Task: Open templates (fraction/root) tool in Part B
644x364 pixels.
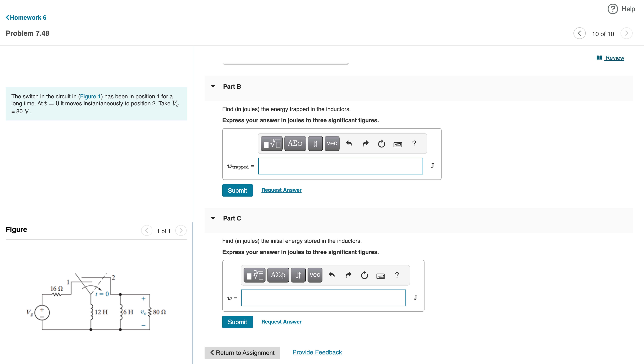Action: pyautogui.click(x=272, y=144)
